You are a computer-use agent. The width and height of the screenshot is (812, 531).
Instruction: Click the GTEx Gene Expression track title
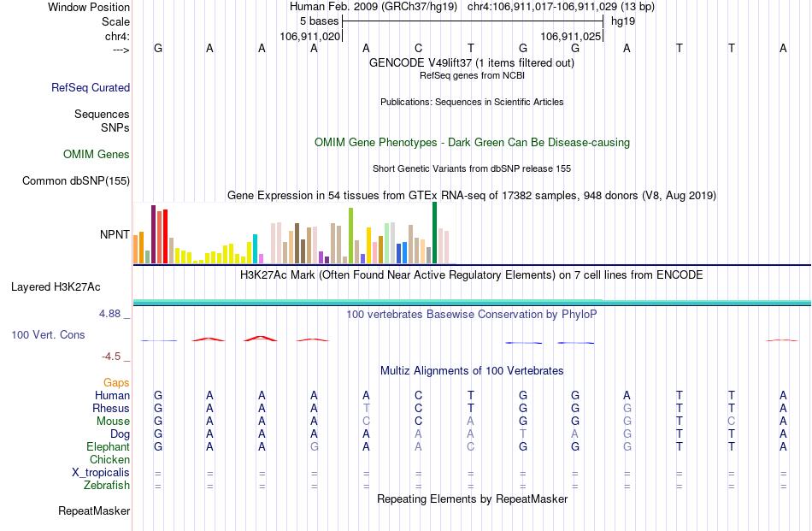pyautogui.click(x=472, y=195)
